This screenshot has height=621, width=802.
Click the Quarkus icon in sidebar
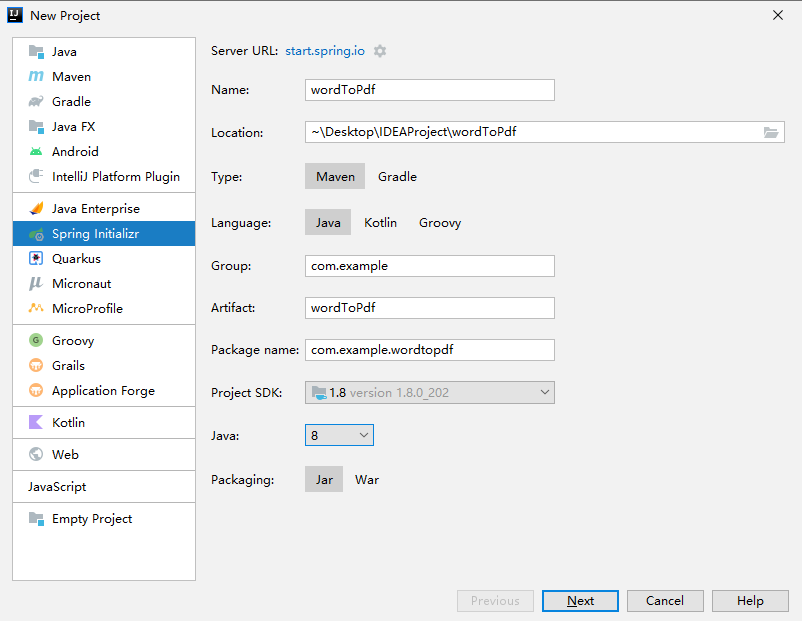[36, 258]
